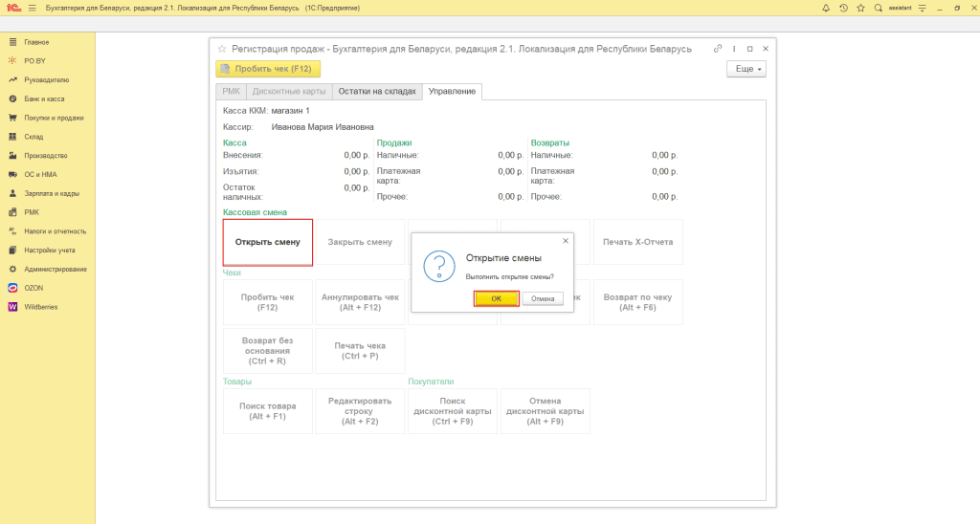Screen dimensions: 980x524
Task: Open the Склад section
Action: point(33,136)
